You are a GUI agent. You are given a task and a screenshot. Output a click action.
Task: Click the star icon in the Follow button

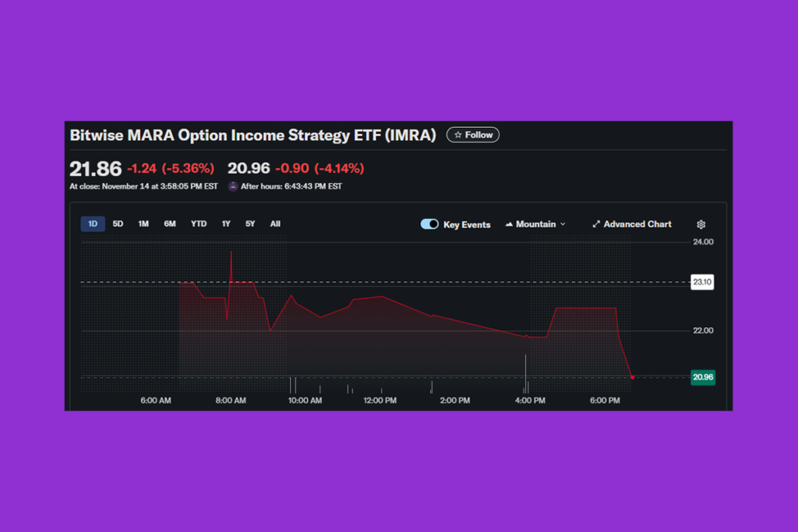[457, 134]
